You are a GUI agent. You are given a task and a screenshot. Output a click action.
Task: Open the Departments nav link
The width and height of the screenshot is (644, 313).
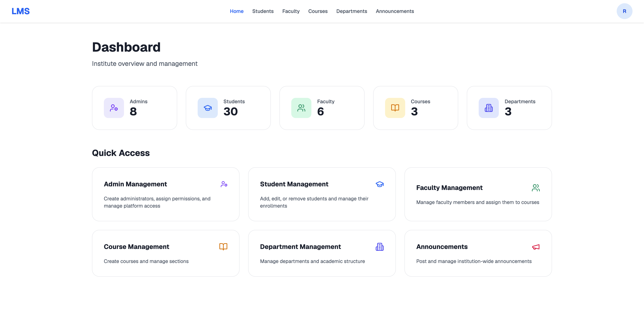point(351,11)
